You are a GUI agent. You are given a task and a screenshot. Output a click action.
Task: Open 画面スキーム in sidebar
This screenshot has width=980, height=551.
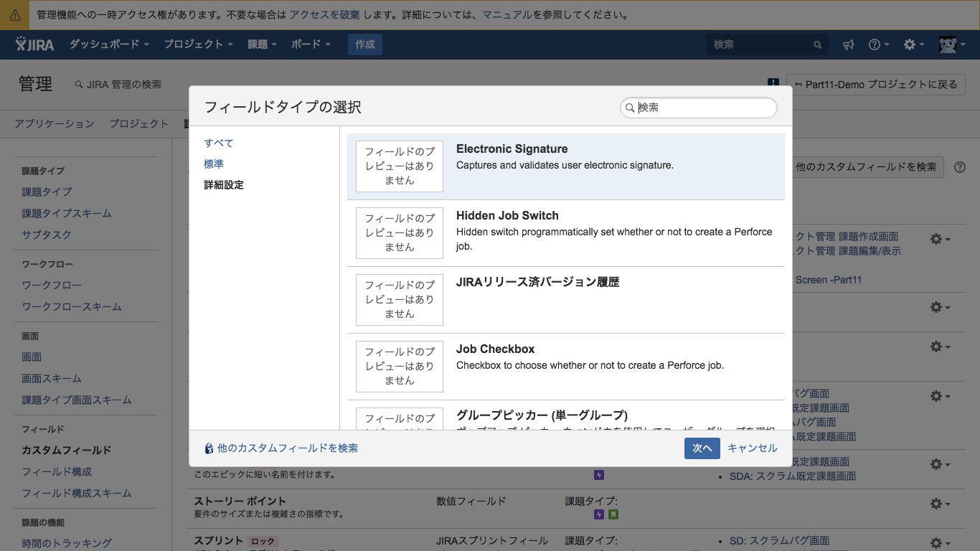pos(52,378)
